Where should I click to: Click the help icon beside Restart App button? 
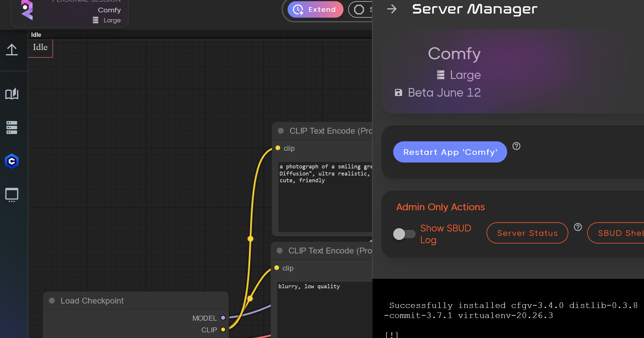[x=516, y=146]
